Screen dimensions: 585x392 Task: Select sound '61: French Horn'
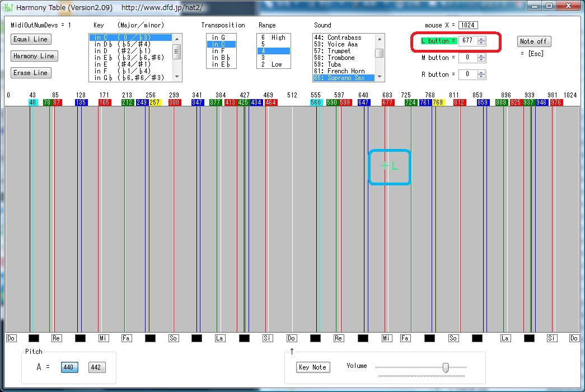pyautogui.click(x=344, y=71)
